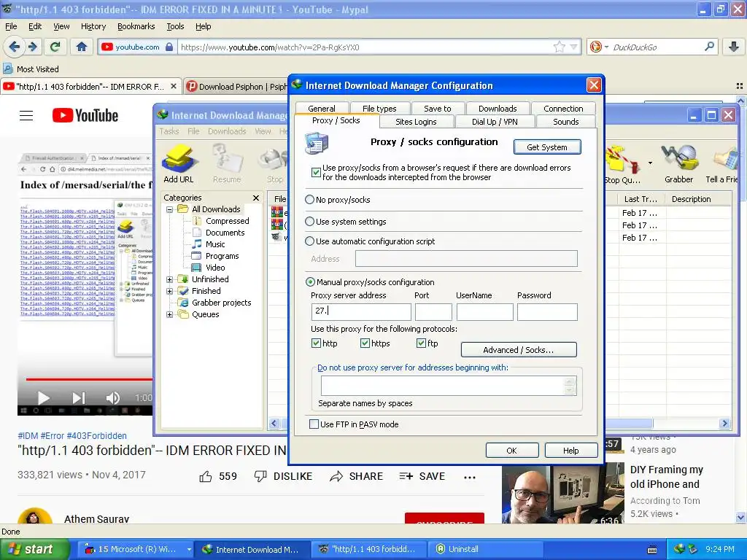Open the three-dots more actions menu
747x560 pixels.
(x=470, y=477)
